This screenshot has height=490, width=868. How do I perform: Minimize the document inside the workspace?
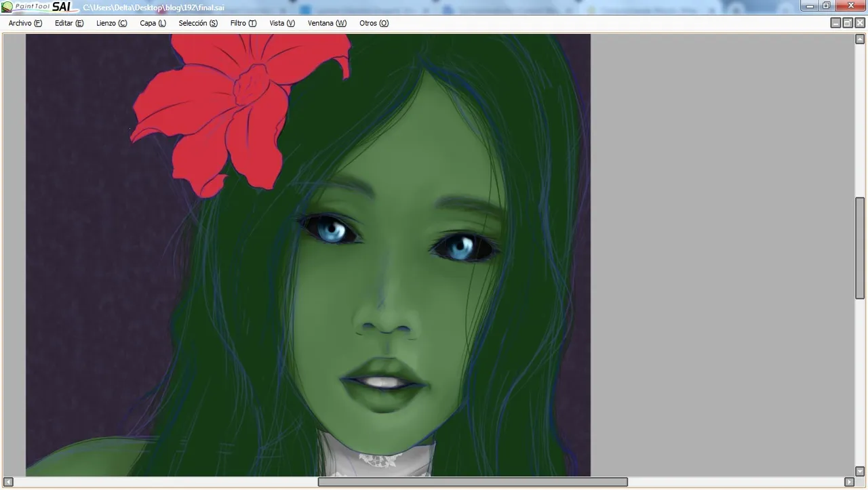tap(835, 23)
